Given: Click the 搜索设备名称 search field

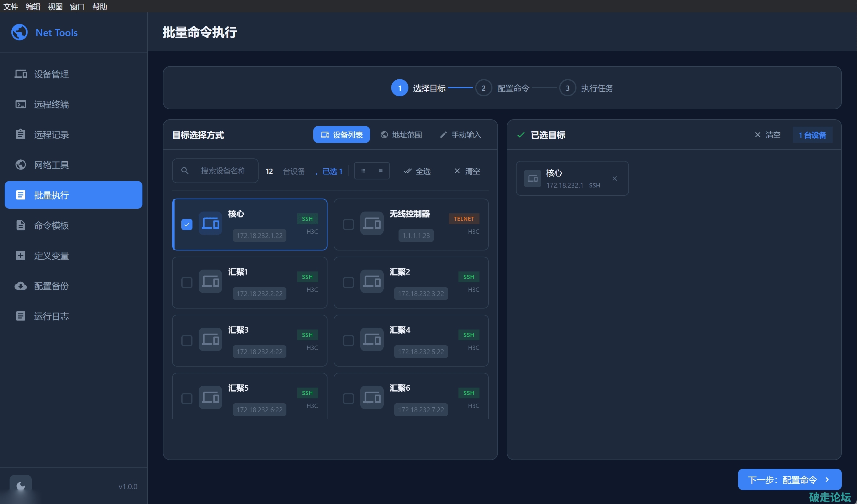Looking at the screenshot, I should (x=222, y=171).
